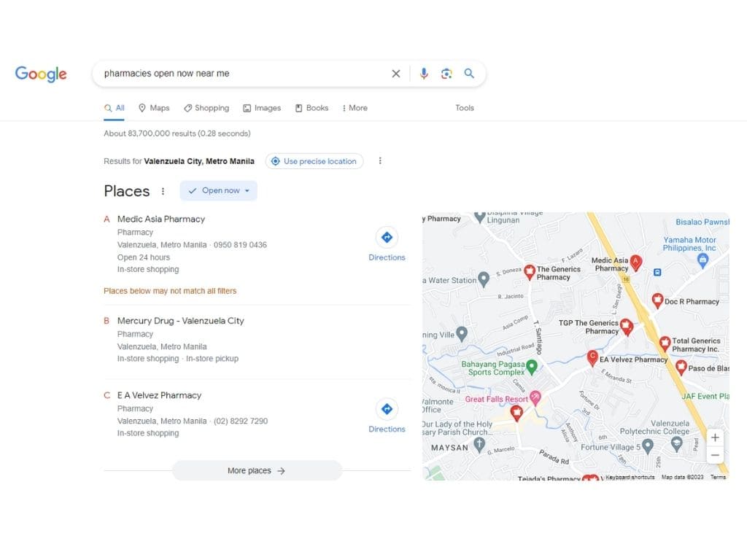The width and height of the screenshot is (747, 560).
Task: Click The Generics Pharmacy map pin
Action: click(530, 272)
